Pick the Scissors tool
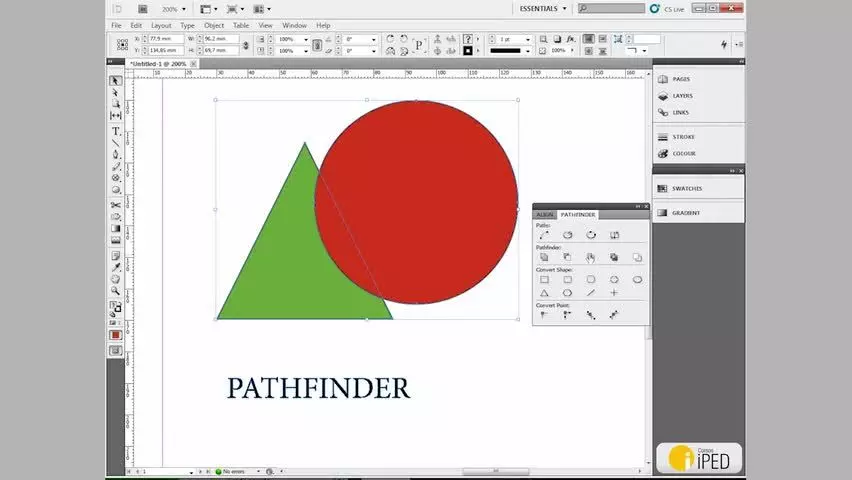 click(116, 205)
